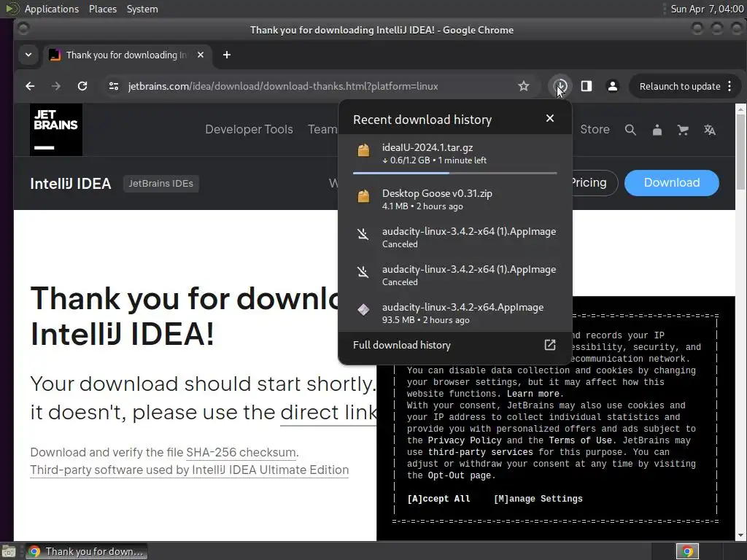Viewport: 747px width, 560px height.
Task: Open the JetBrains account icon
Action: [657, 130]
